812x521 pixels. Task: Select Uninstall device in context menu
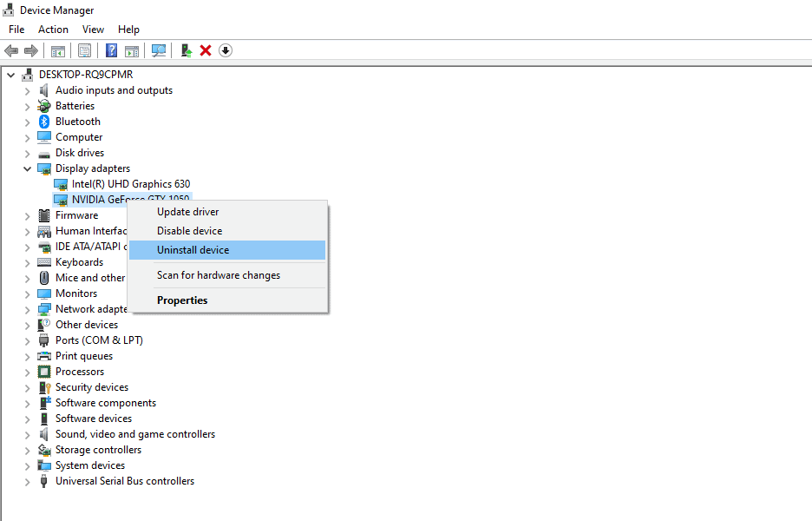click(227, 250)
